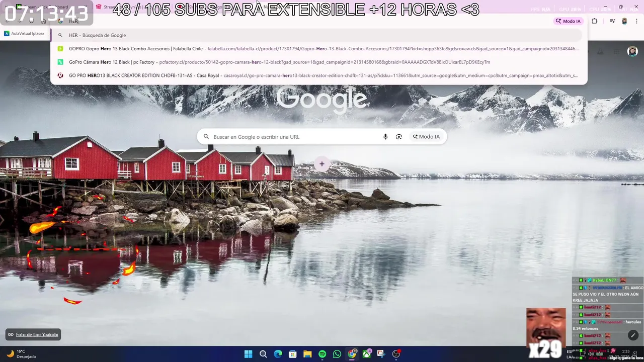This screenshot has height=362, width=644.
Task: Focus the address bar containing 'HER'
Action: coord(302,21)
